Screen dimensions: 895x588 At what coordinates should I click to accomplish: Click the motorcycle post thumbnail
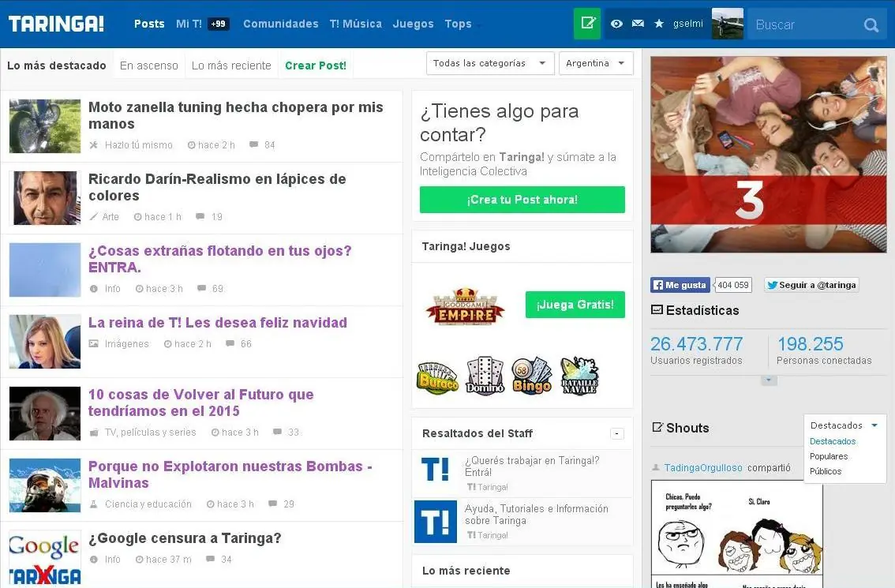pyautogui.click(x=44, y=126)
